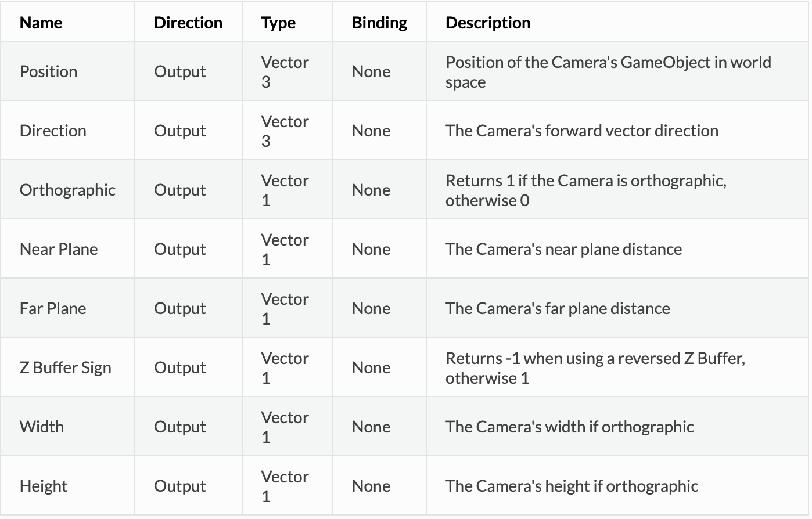The image size is (812, 519).
Task: Click the Vector 3 type for Position
Action: [285, 71]
